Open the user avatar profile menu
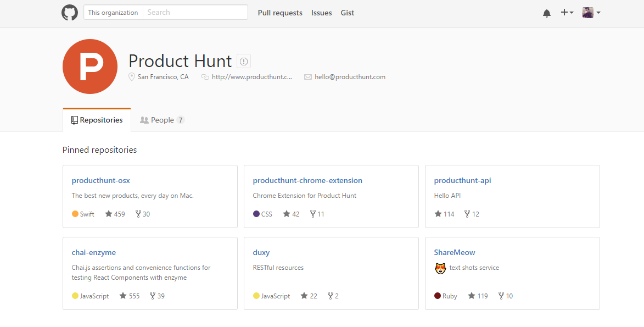The width and height of the screenshot is (644, 327). tap(591, 13)
